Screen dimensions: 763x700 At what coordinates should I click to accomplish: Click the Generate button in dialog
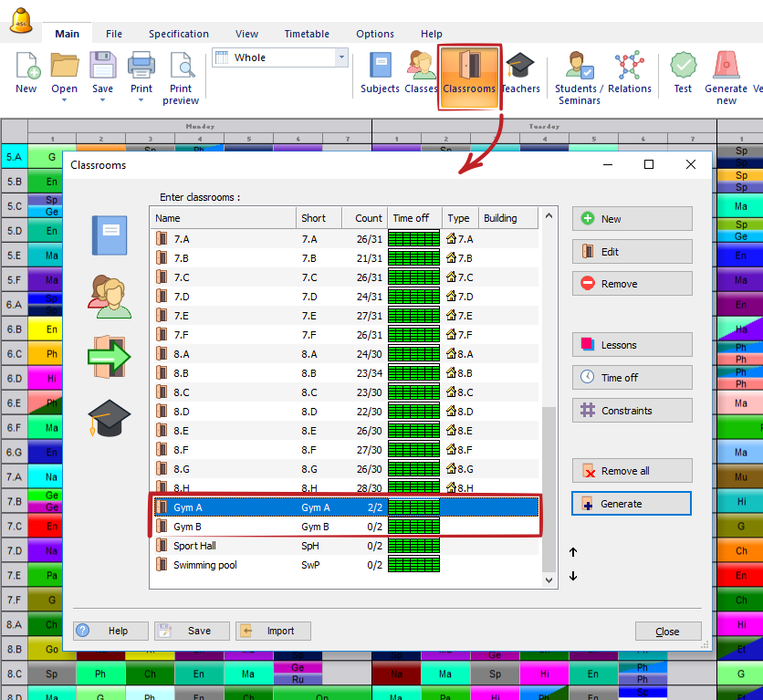[x=632, y=504]
